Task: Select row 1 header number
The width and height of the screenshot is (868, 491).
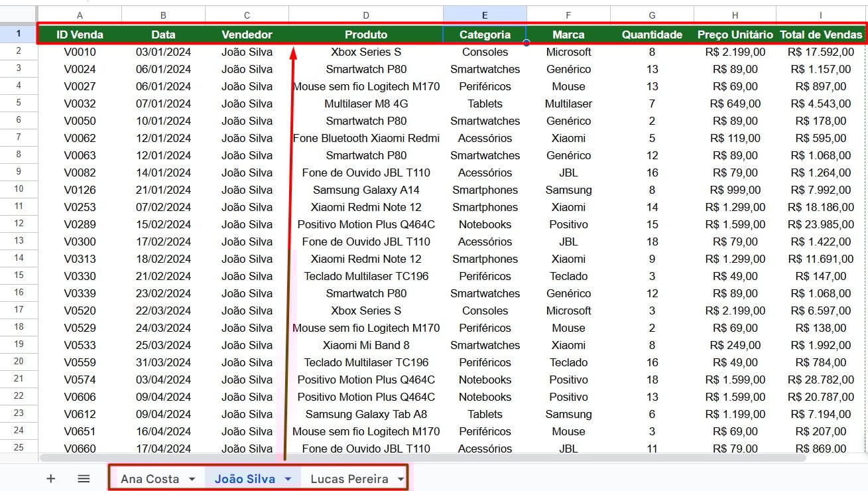Action: [19, 33]
